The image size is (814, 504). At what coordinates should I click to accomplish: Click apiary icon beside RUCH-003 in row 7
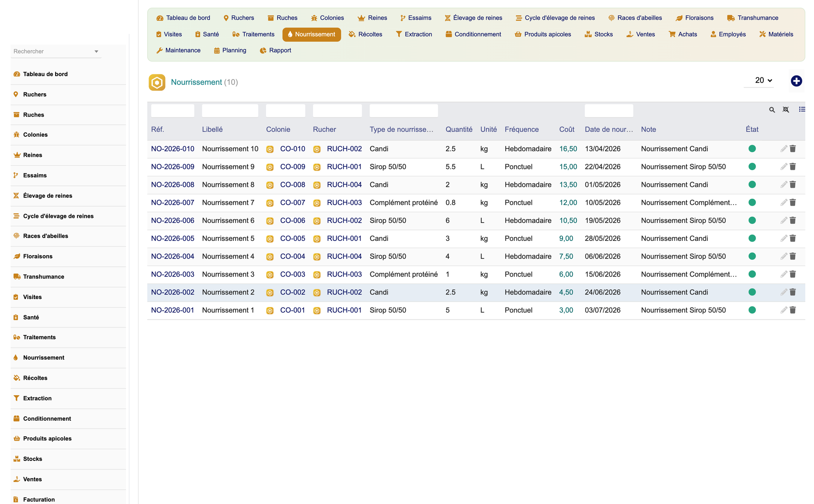(x=317, y=203)
